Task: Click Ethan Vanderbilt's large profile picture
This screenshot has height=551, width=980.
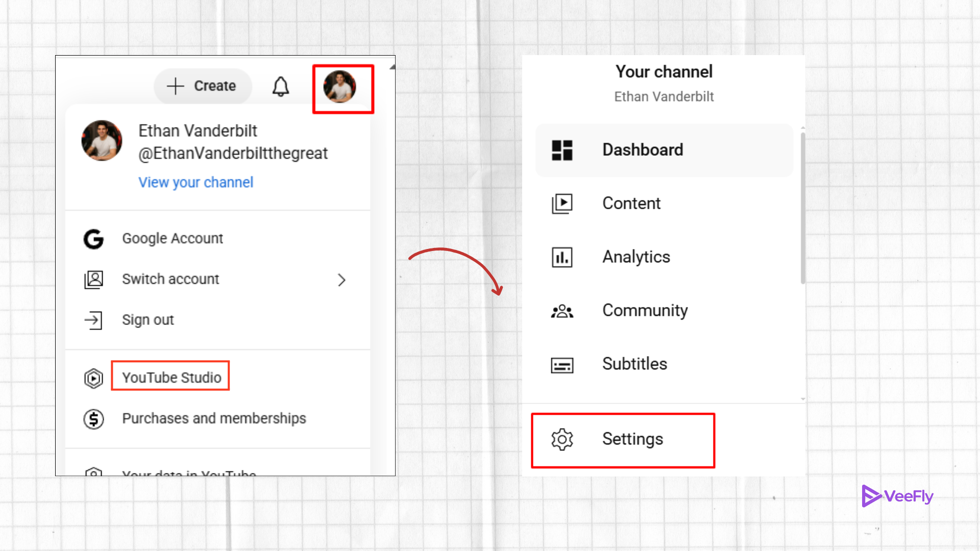Action: tap(102, 141)
